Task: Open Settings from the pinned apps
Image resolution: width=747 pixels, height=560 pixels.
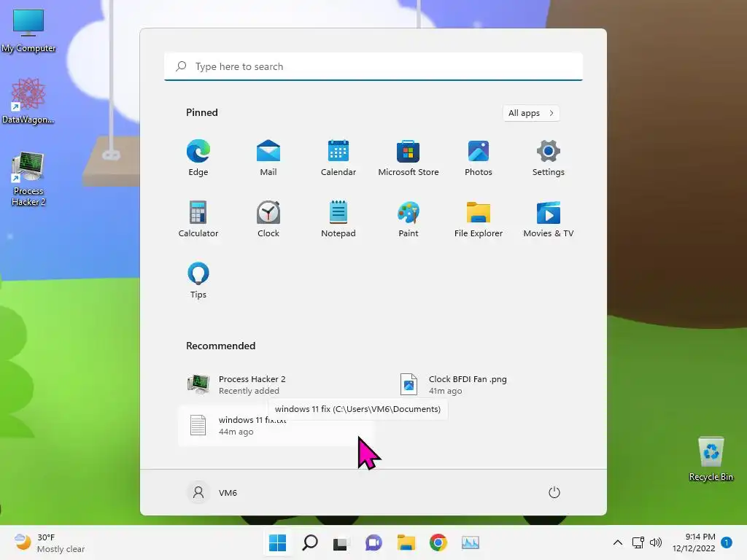Action: coord(549,157)
